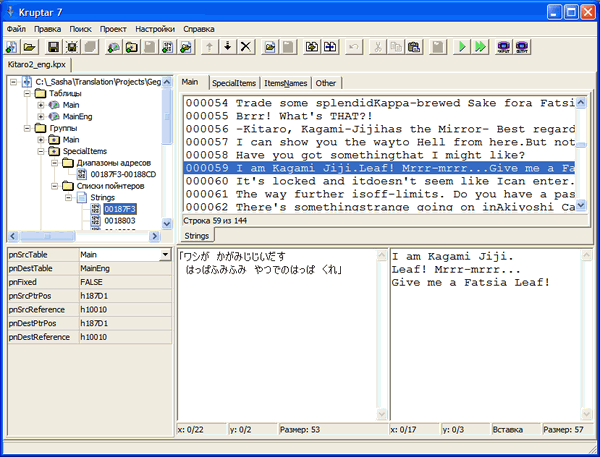Screen dimensions: 600x457
Task: Click the green-arrow add icon beside the grid icon
Action: (186, 47)
